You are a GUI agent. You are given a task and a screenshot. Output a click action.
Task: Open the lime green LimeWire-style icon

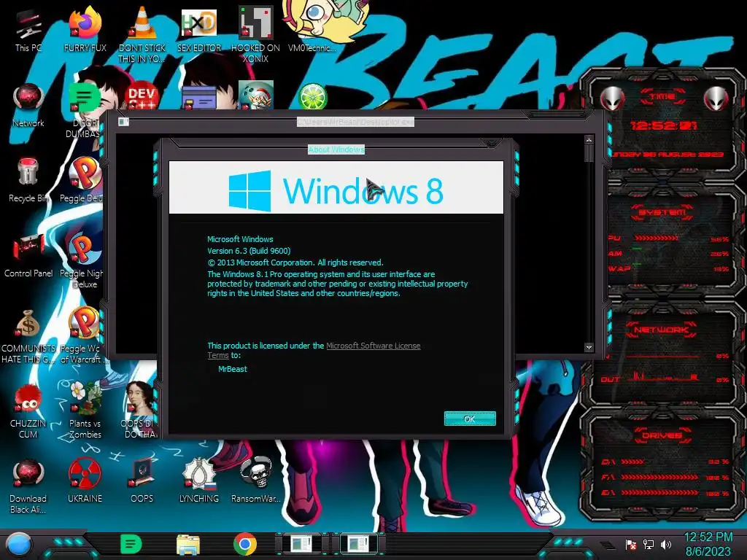312,96
